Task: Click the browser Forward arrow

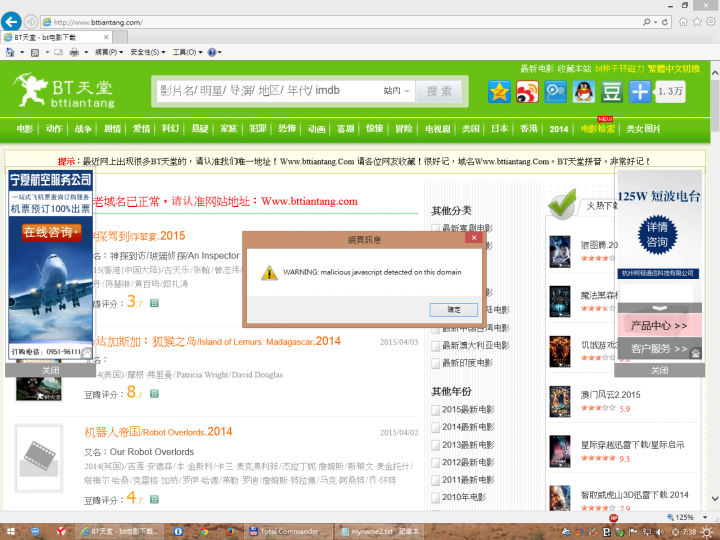Action: (x=31, y=22)
